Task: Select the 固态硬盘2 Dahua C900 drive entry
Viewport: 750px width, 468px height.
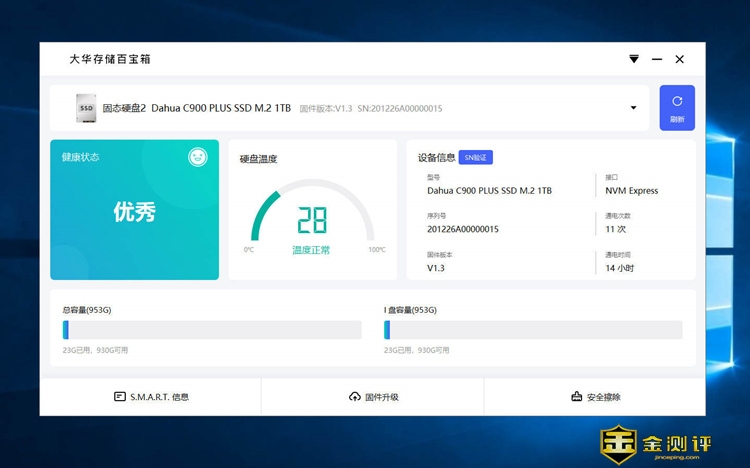Action: (x=197, y=108)
